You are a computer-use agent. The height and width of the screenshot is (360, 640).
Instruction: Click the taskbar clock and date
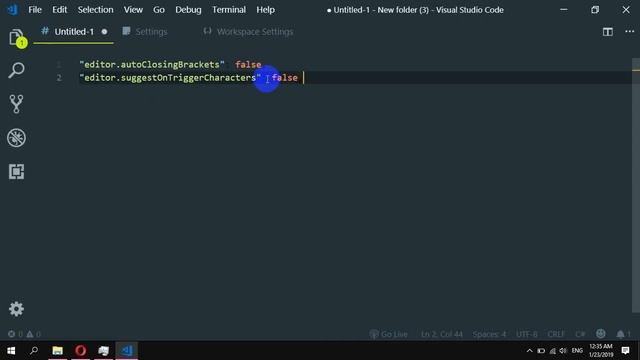point(601,351)
